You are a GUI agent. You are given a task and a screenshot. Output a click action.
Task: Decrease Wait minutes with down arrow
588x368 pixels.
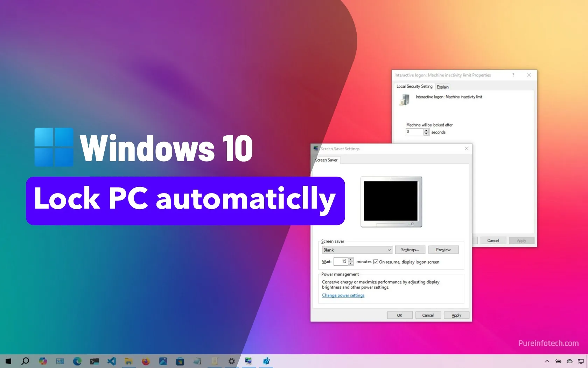351,263
